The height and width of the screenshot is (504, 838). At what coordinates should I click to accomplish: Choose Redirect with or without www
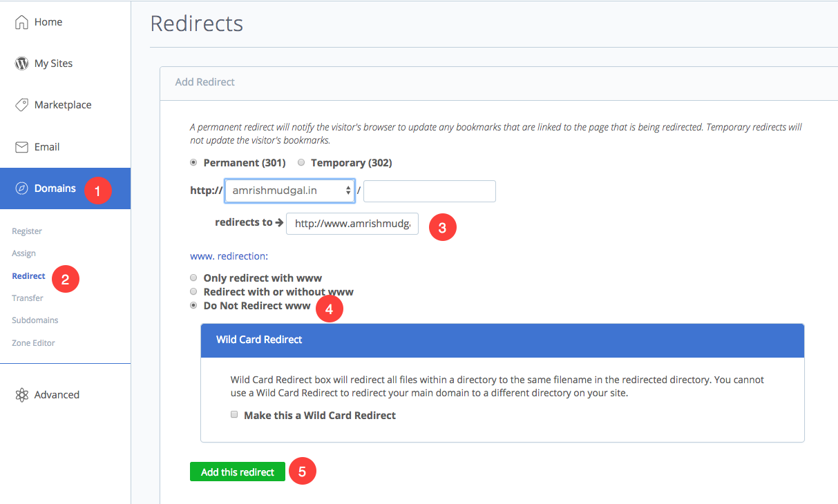point(193,291)
